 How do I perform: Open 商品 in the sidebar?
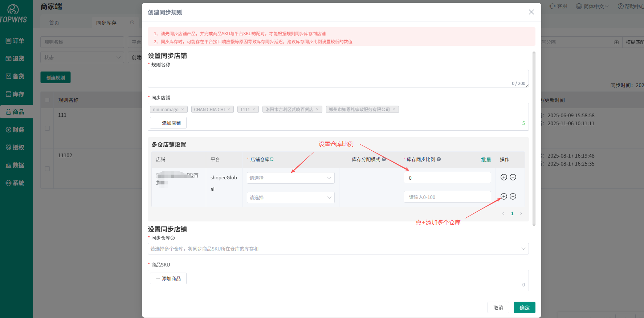coord(15,112)
